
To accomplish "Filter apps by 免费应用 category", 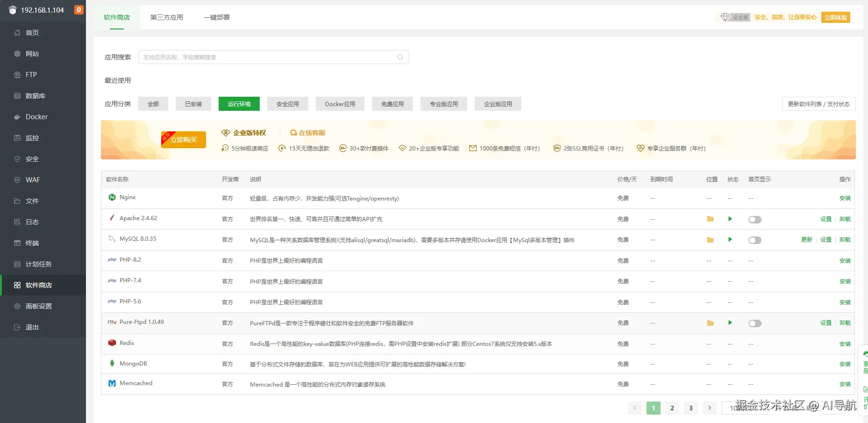I will [x=392, y=104].
